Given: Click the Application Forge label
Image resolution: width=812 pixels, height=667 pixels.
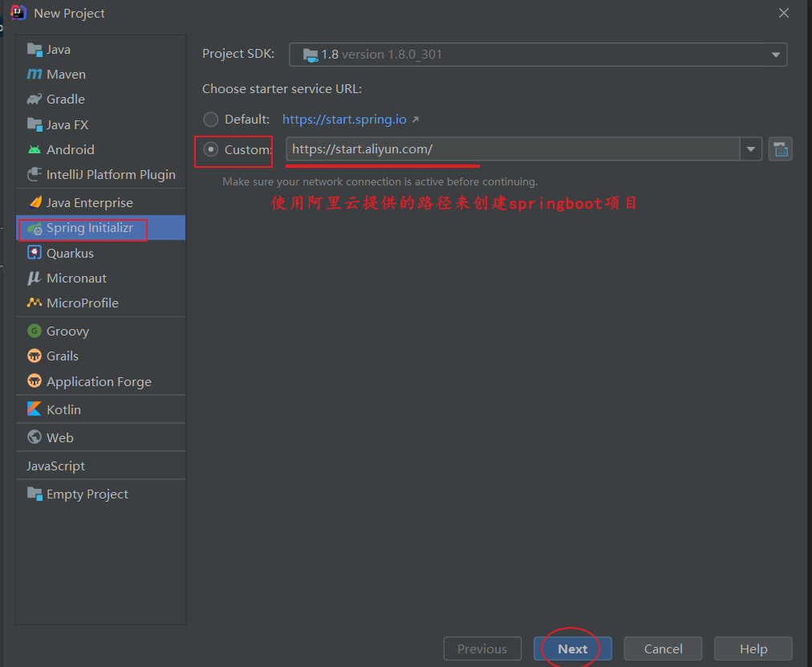Looking at the screenshot, I should click(99, 382).
